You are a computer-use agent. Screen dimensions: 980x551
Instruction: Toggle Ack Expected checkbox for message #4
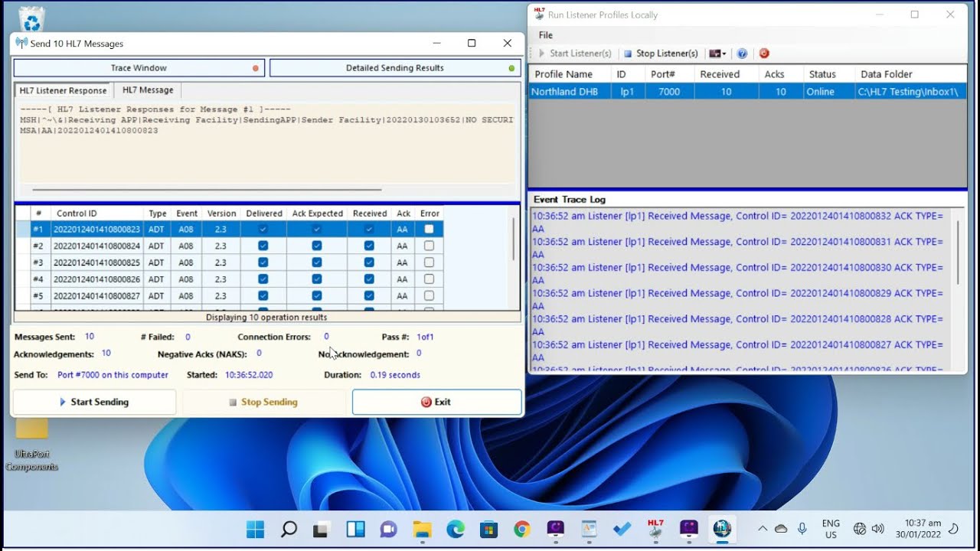(317, 279)
